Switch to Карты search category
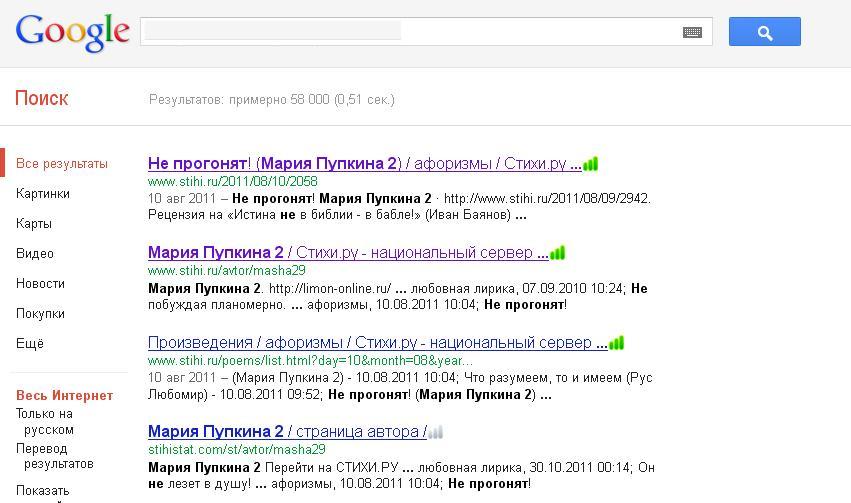851x503 pixels. pyautogui.click(x=34, y=224)
